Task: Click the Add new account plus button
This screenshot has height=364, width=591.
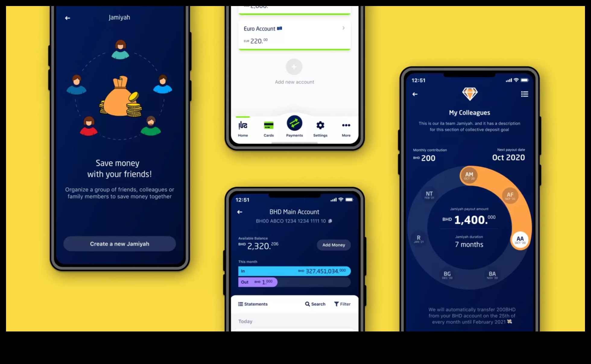Action: pyautogui.click(x=294, y=67)
